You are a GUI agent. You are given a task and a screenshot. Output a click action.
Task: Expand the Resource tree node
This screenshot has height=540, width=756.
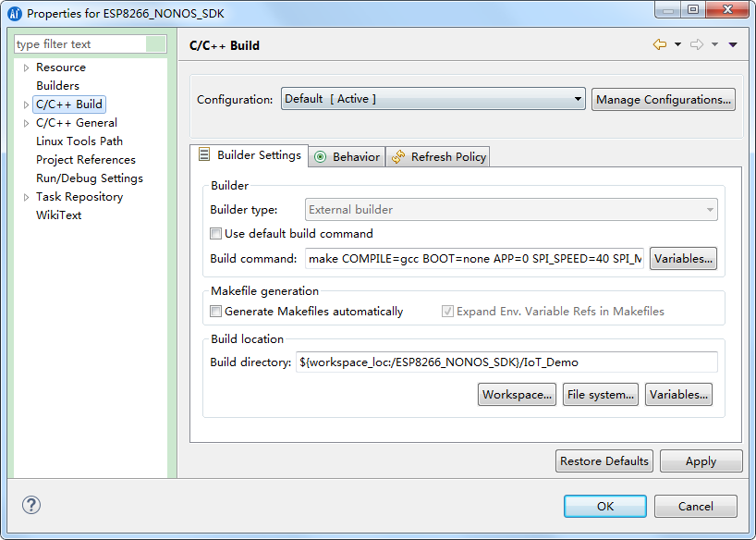pyautogui.click(x=26, y=67)
